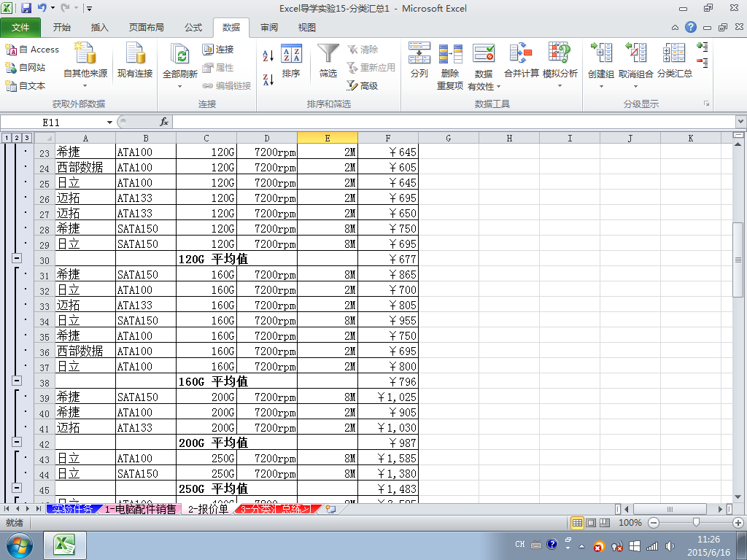Click the insert function fx button
Viewport: 747px width, 560px height.
coord(164,122)
